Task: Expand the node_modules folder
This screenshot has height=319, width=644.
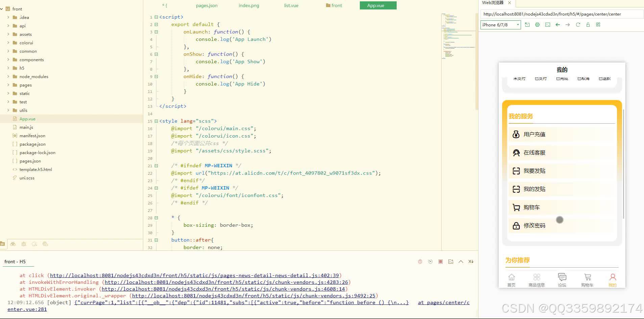Action: pyautogui.click(x=8, y=76)
